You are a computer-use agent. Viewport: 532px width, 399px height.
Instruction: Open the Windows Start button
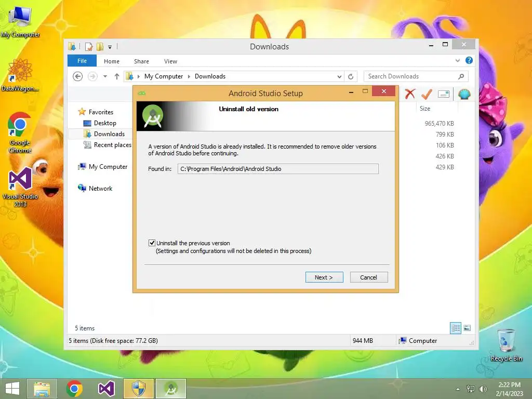[x=12, y=389]
